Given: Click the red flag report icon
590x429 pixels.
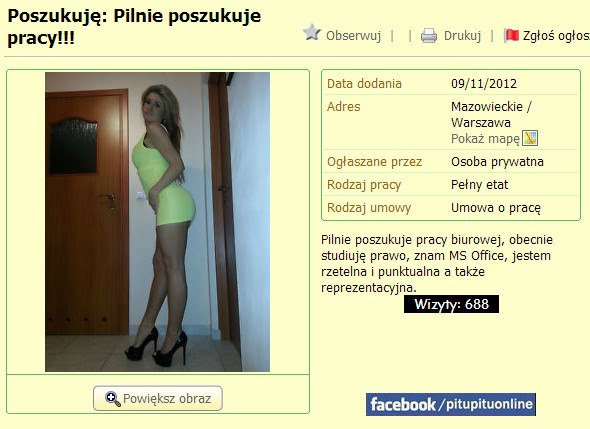Looking at the screenshot, I should pos(511,36).
